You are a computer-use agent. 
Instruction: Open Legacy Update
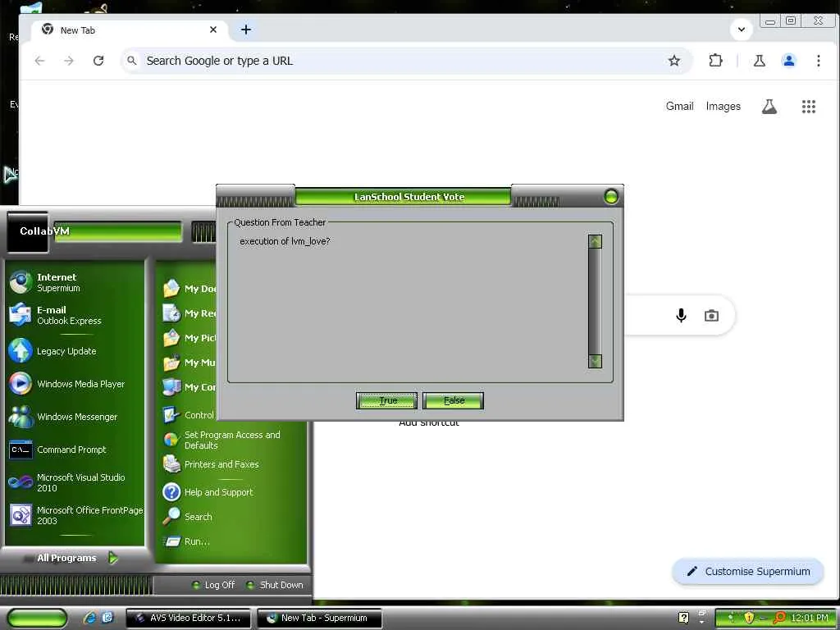[x=53, y=351]
